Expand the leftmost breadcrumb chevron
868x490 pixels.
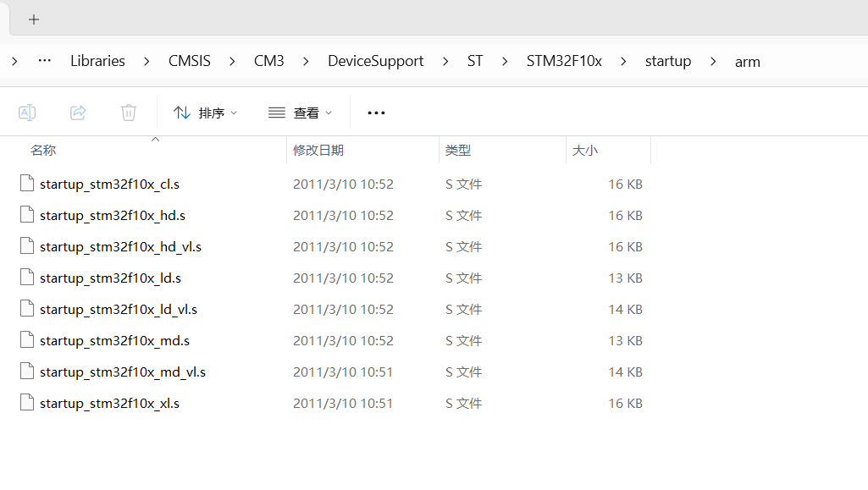(15, 62)
